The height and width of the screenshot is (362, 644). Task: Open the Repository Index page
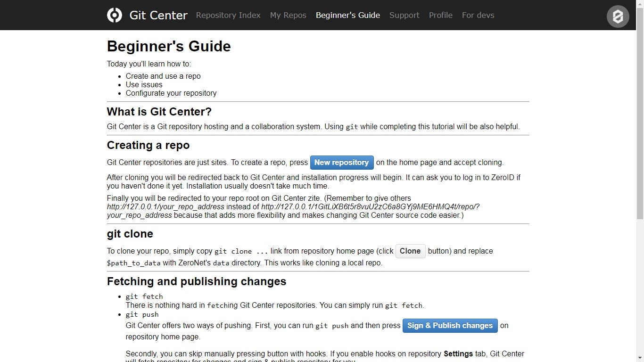pos(228,15)
